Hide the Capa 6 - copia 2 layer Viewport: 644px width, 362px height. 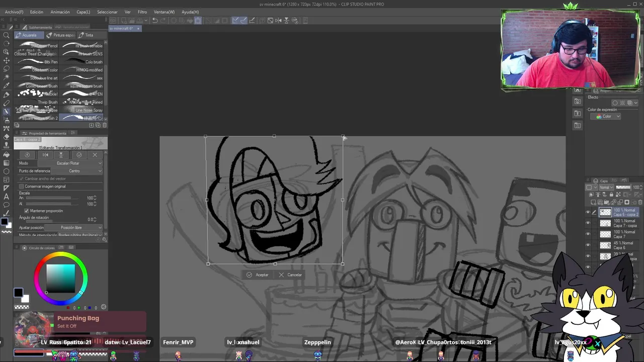pyautogui.click(x=588, y=212)
